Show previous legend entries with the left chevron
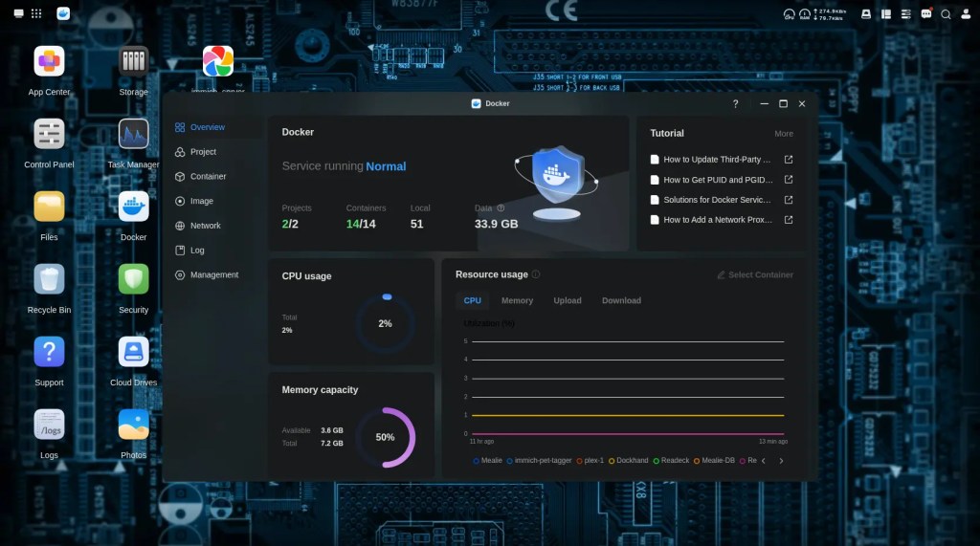980x546 pixels. [x=763, y=461]
